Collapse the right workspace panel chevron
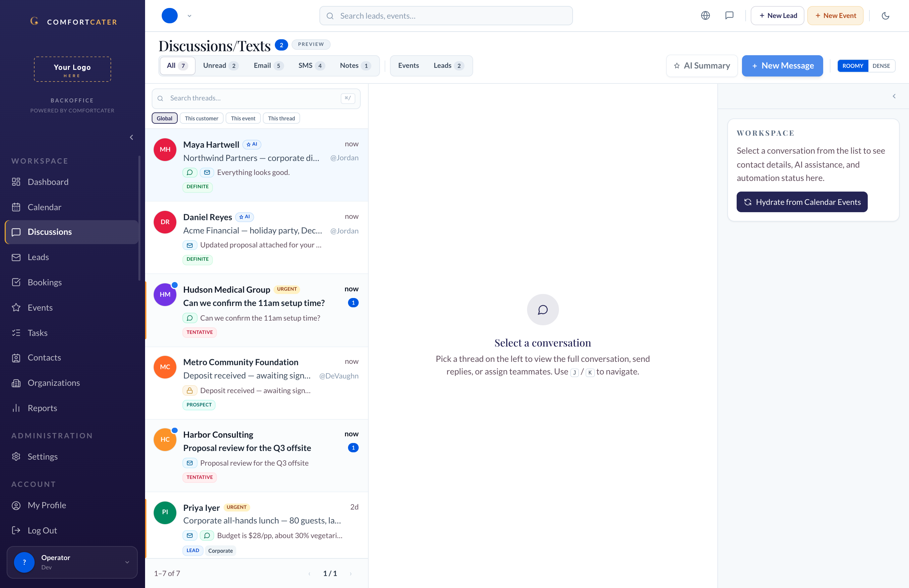 (x=894, y=96)
